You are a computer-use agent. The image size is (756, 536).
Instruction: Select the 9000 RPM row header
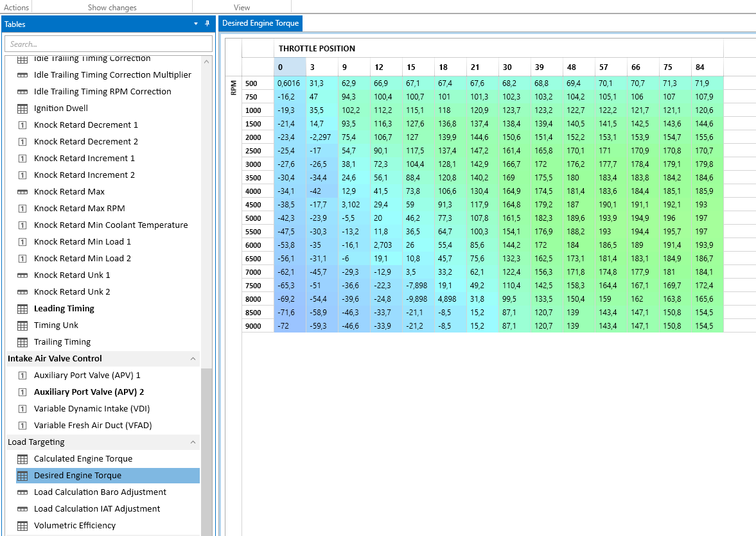point(258,326)
